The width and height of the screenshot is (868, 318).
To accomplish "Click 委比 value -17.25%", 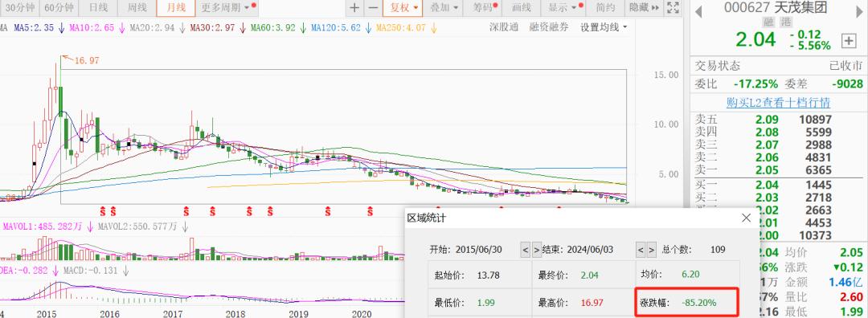I will point(755,84).
